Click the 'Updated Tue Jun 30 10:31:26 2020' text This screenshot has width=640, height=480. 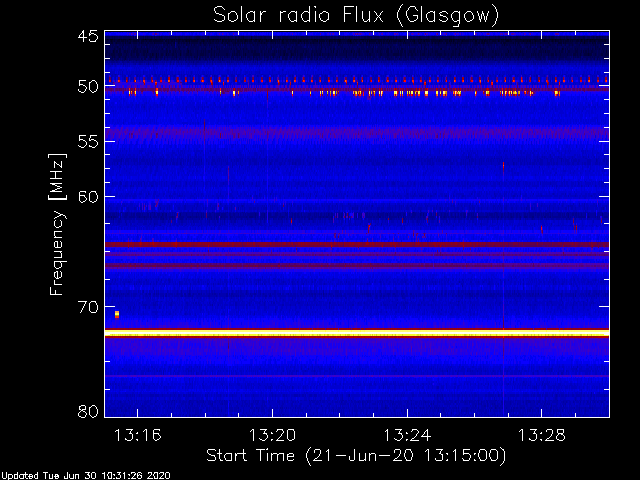(x=85, y=476)
